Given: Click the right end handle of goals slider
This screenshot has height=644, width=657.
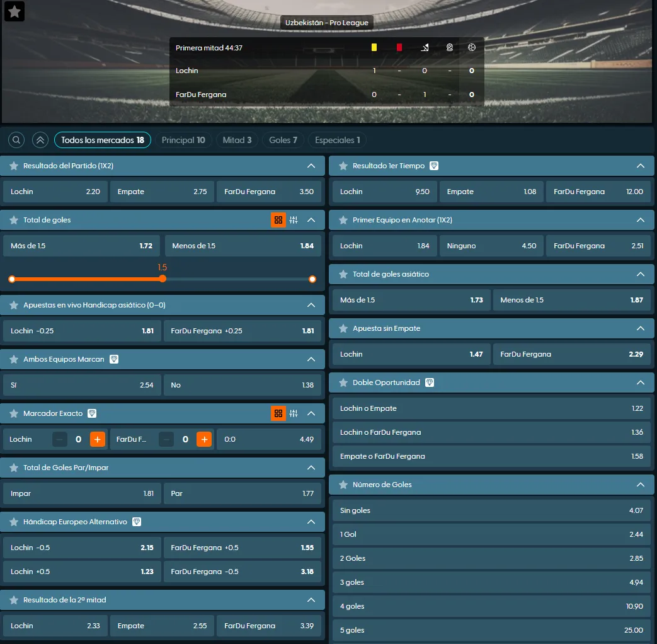Looking at the screenshot, I should 312,279.
